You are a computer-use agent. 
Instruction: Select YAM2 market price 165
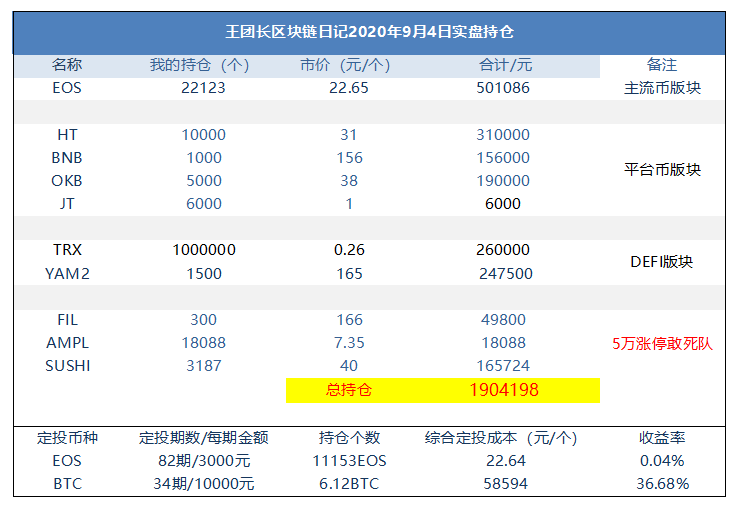(349, 274)
